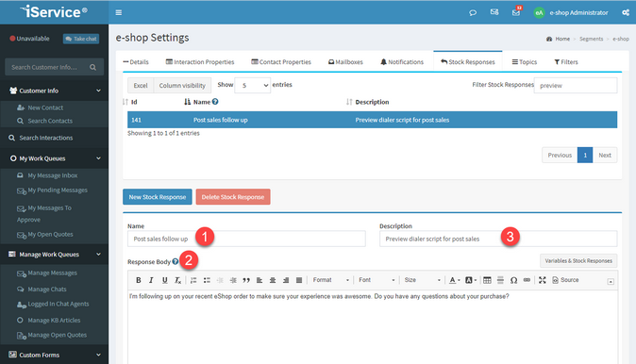Image resolution: width=636 pixels, height=364 pixels.
Task: Toggle numbered list formatting
Action: coord(193,280)
